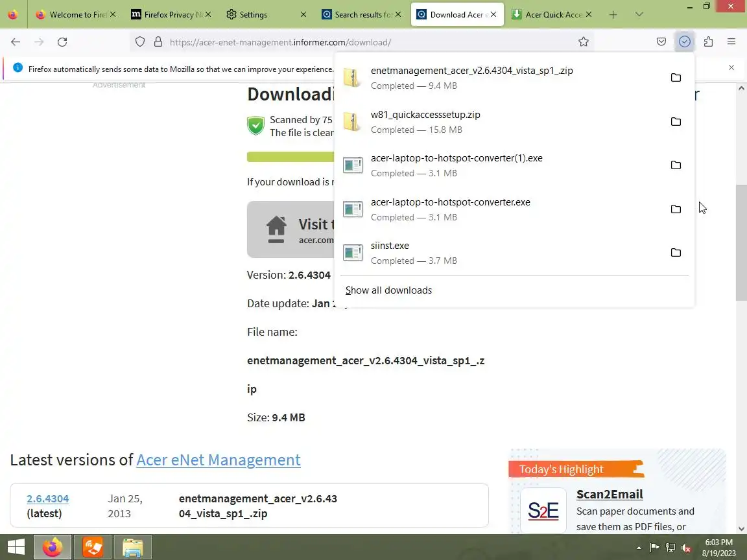Viewport: 747px width, 560px height.
Task: Click the address bar URL
Action: coord(280,42)
